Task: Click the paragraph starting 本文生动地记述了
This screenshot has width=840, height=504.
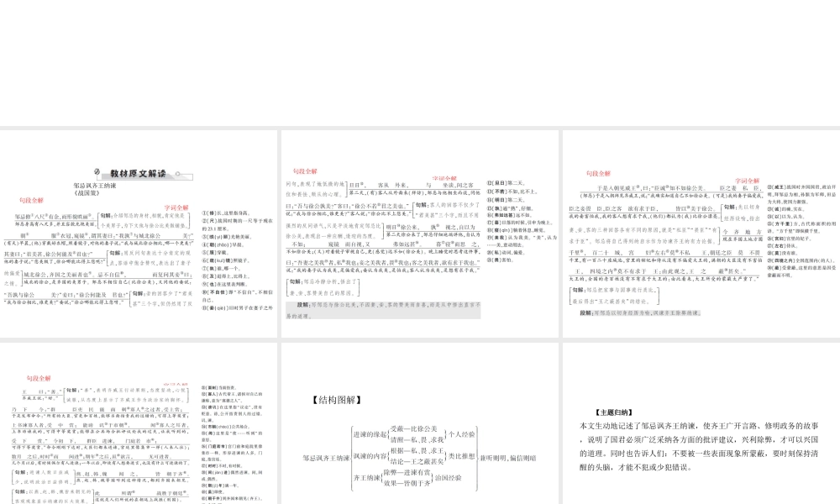Action: coord(699,446)
